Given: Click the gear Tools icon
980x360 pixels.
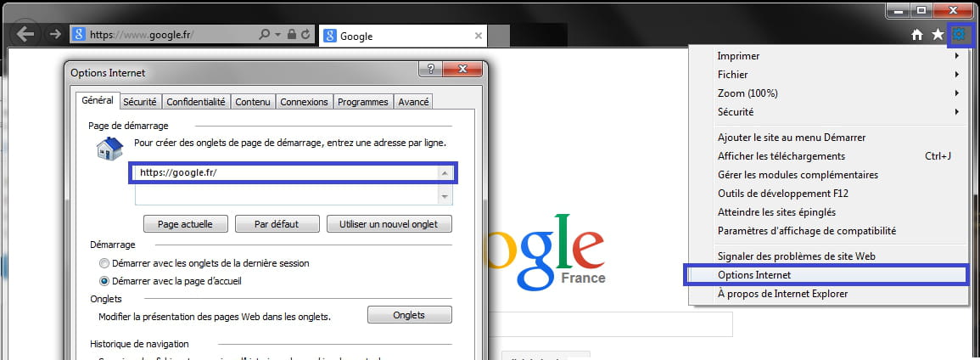Looking at the screenshot, I should tap(959, 34).
